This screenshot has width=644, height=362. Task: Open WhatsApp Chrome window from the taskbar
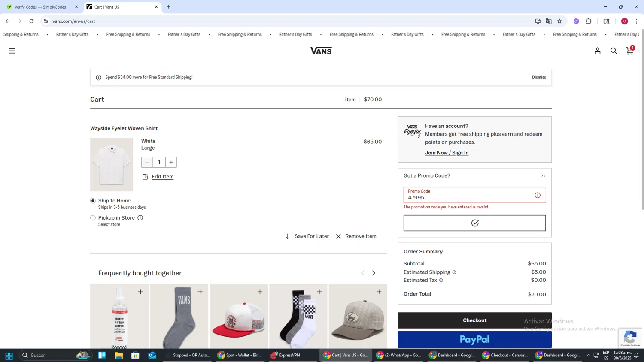click(398, 356)
